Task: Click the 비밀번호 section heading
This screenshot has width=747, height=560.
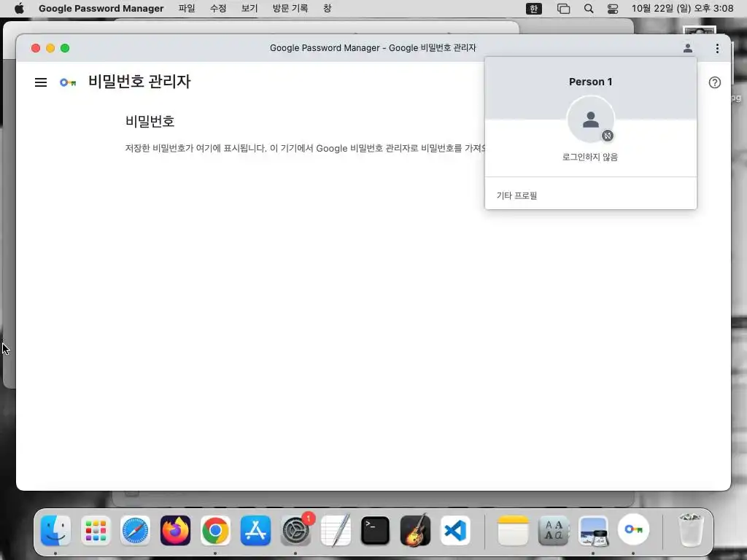Action: 150,122
